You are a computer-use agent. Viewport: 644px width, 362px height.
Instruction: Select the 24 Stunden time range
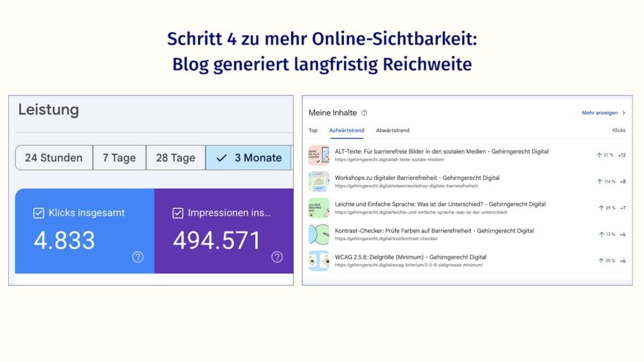pos(54,158)
